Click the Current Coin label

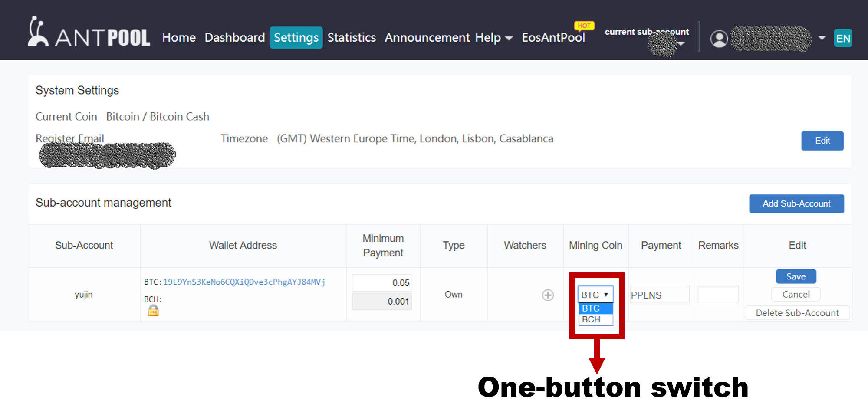point(66,117)
